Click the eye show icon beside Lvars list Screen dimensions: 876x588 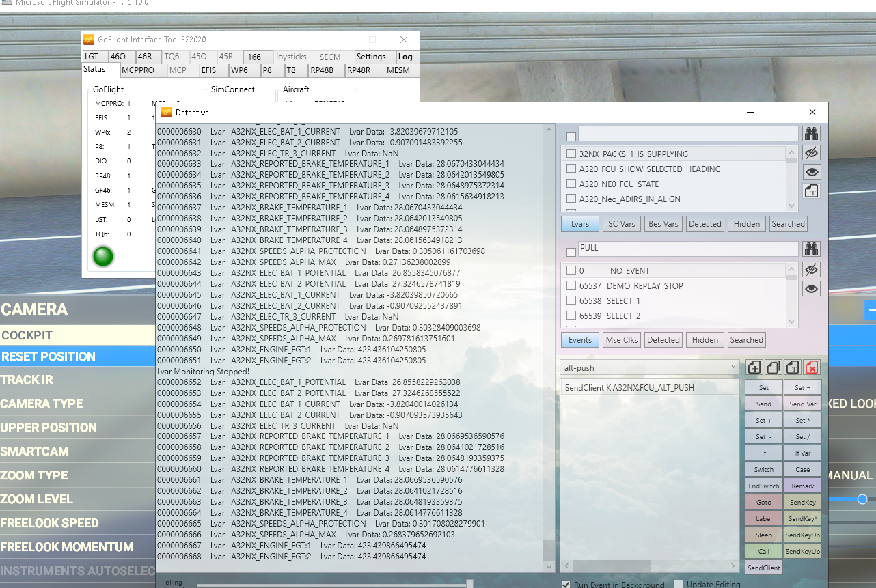[x=811, y=172]
